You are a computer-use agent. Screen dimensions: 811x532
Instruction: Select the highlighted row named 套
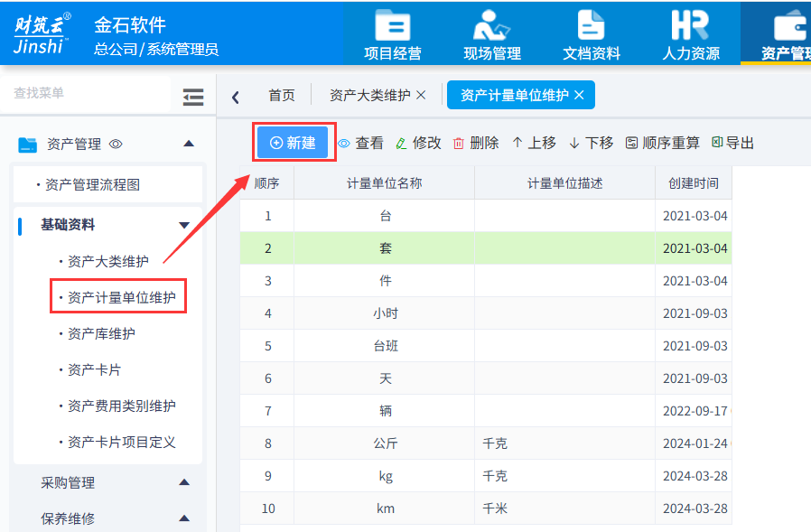pos(486,248)
